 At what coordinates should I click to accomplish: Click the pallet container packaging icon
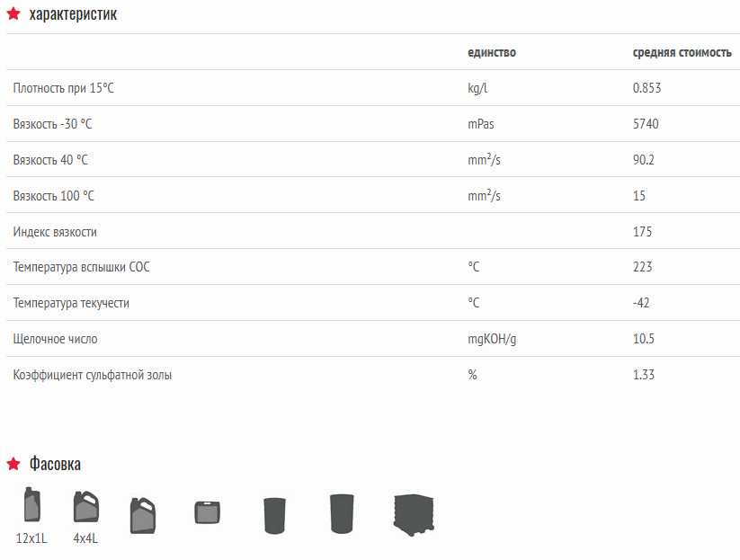click(414, 515)
